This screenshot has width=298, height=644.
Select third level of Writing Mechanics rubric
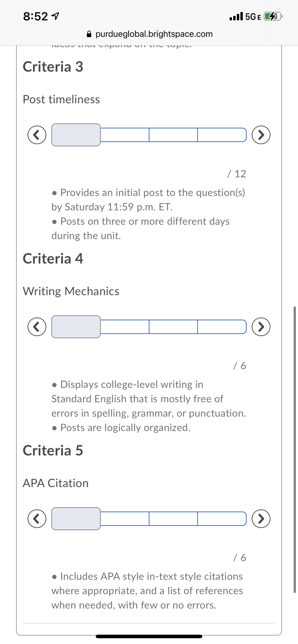(x=173, y=327)
